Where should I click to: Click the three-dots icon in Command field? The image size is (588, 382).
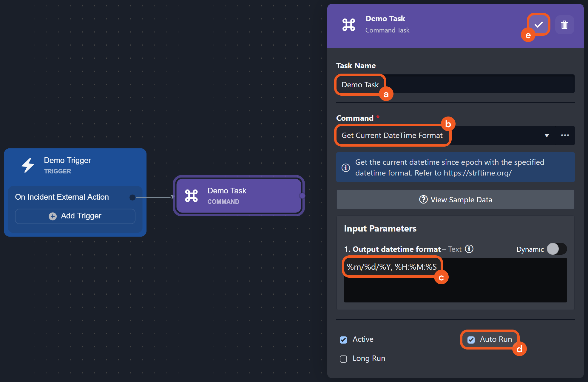point(565,136)
